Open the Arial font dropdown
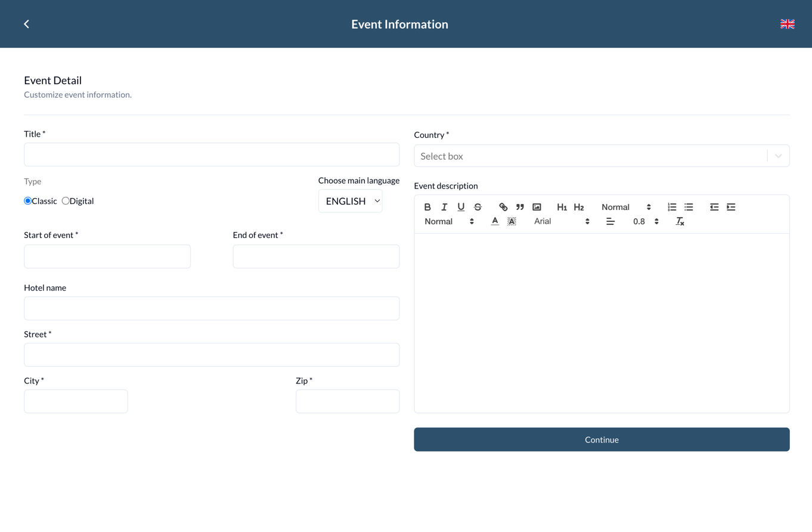 coord(561,221)
